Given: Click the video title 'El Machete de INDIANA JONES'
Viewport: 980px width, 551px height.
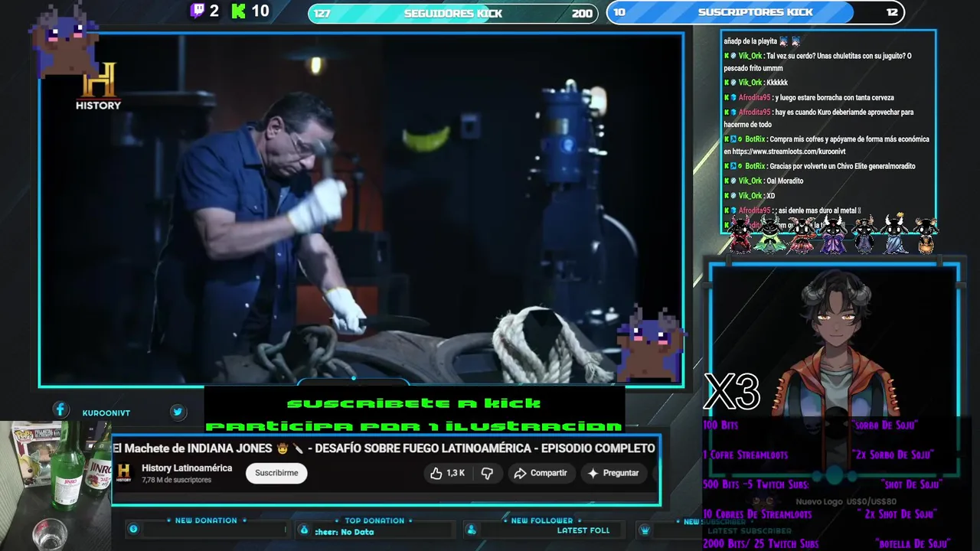Looking at the screenshot, I should click(384, 448).
